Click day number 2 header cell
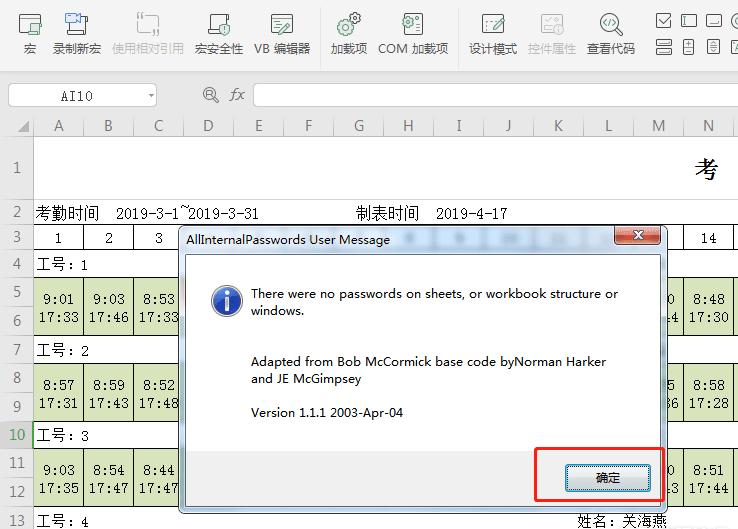738x529 pixels. 108,238
